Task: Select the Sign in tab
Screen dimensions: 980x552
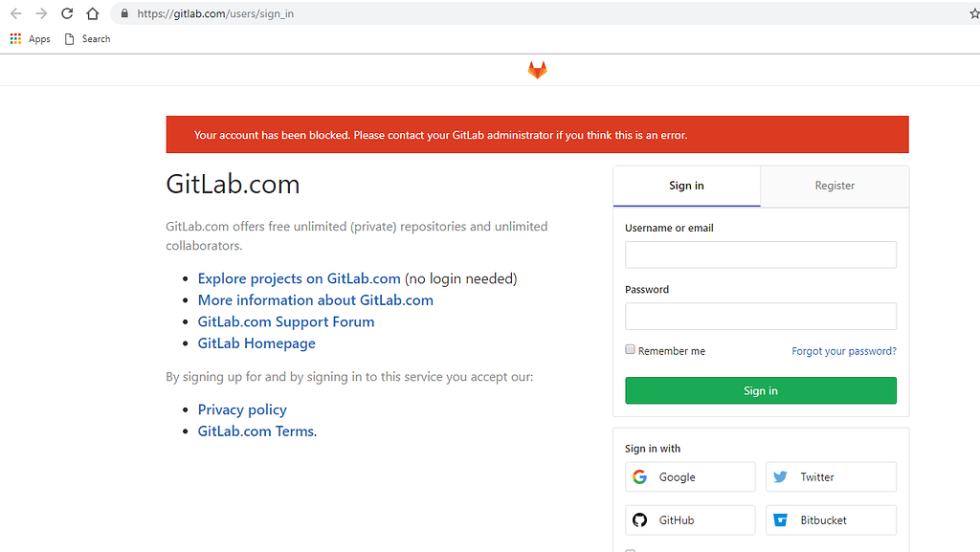Action: point(686,186)
